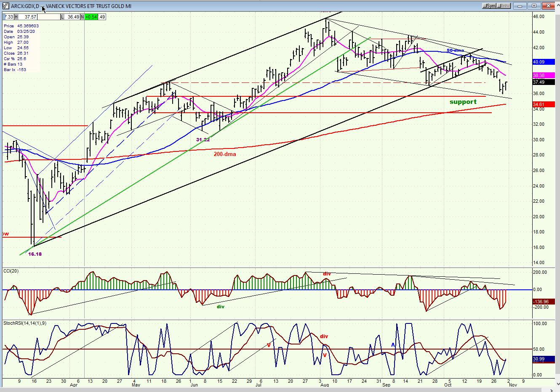Click the CCI(20) indicator label
The width and height of the screenshot is (560, 392).
(x=11, y=271)
